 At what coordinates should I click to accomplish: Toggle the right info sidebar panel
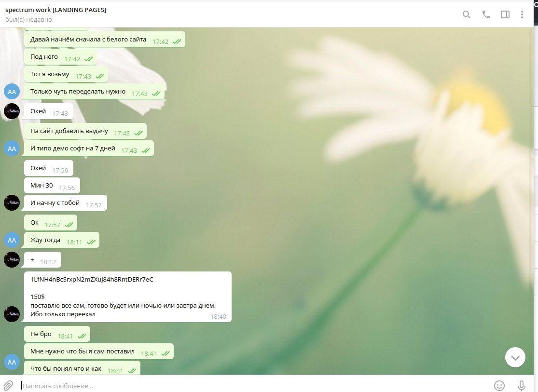coord(505,14)
